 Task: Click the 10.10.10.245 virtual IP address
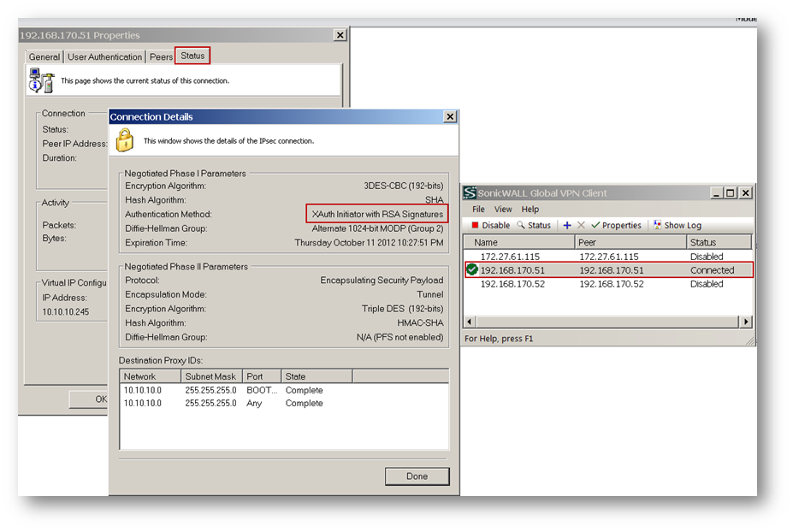65,311
